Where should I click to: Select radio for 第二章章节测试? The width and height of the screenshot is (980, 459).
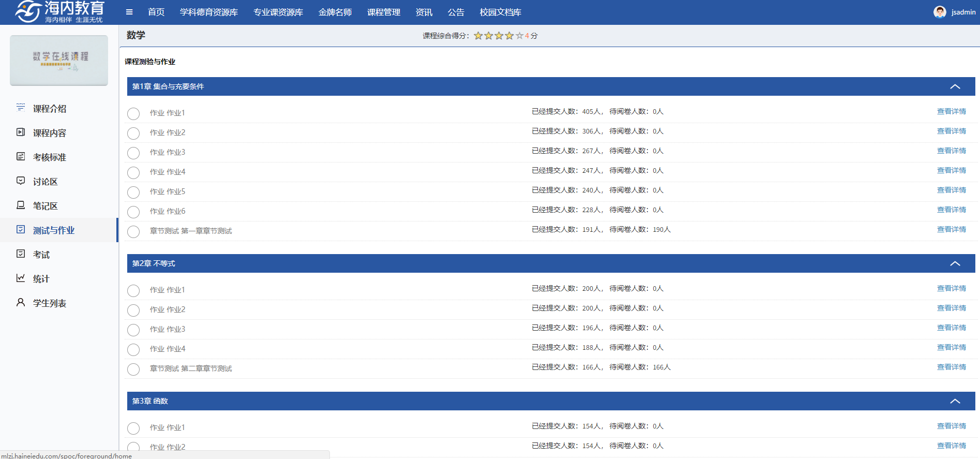tap(133, 369)
